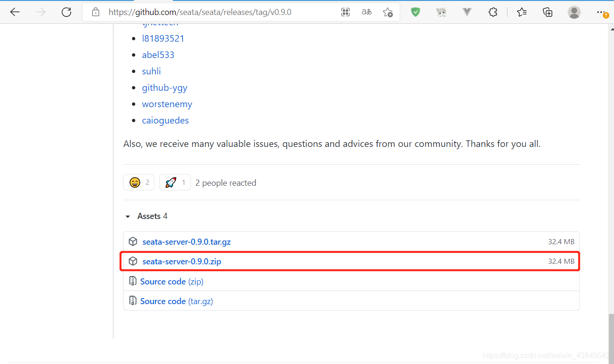The height and width of the screenshot is (364, 614).
Task: Collapse the Assets section triangle
Action: (127, 217)
